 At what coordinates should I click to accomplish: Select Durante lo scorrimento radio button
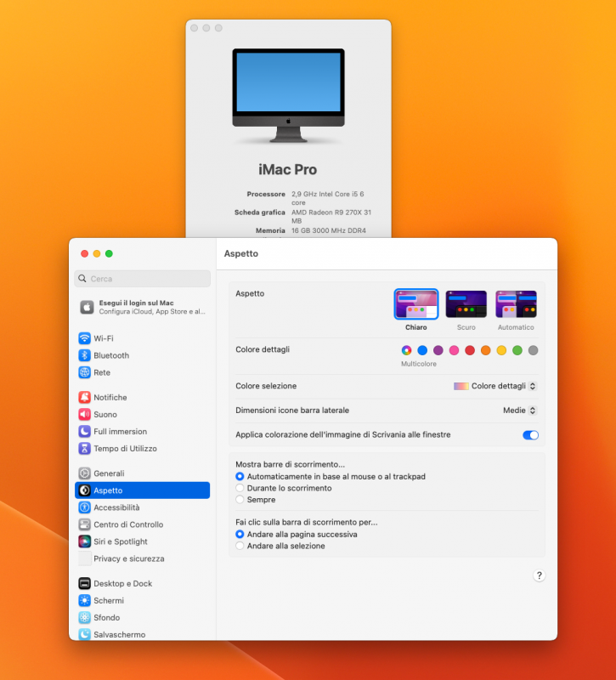240,488
